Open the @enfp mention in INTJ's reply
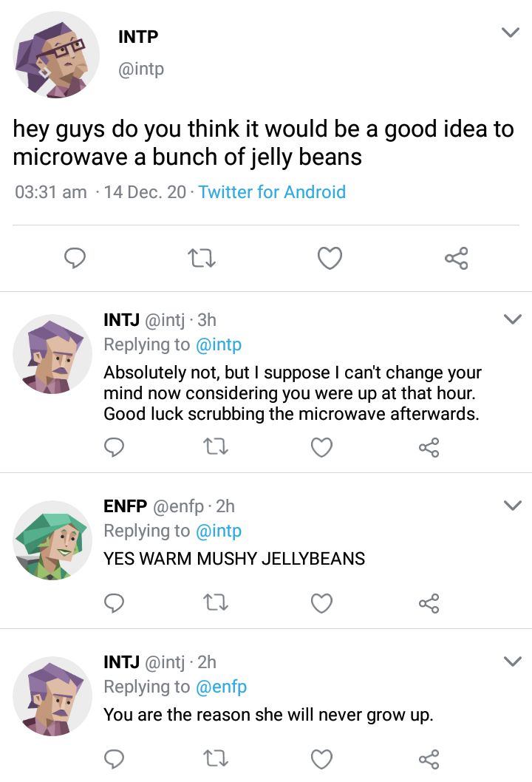 (221, 687)
